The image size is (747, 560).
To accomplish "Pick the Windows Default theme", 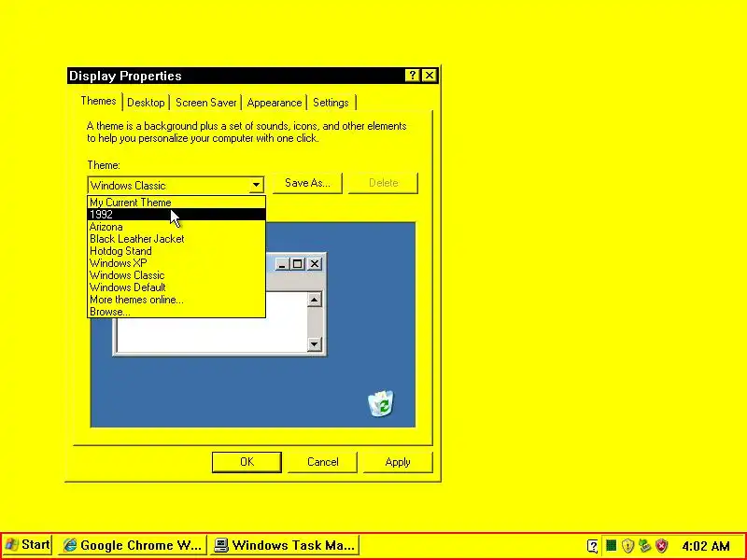I will point(176,287).
